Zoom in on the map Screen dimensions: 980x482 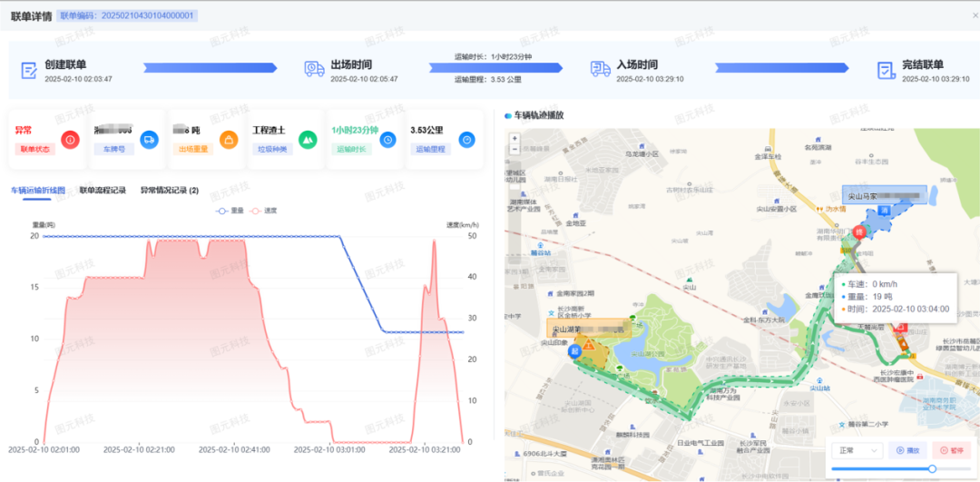[x=515, y=139]
